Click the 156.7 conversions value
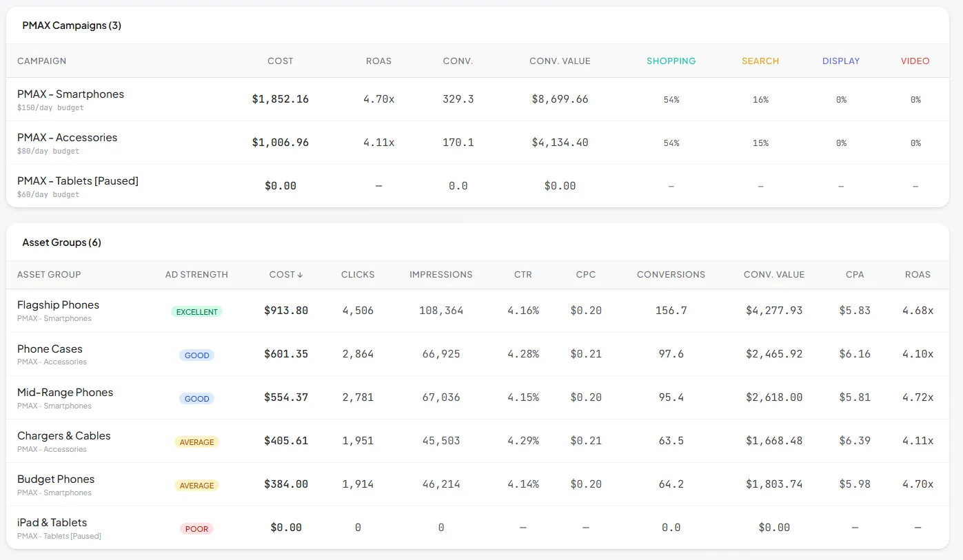The image size is (963, 560). point(671,311)
